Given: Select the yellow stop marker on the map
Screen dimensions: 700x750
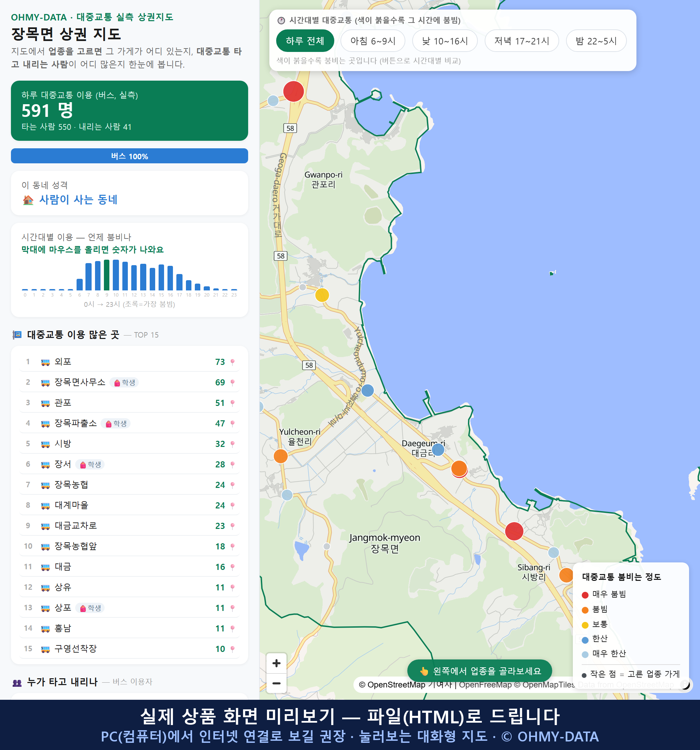Looking at the screenshot, I should [322, 295].
